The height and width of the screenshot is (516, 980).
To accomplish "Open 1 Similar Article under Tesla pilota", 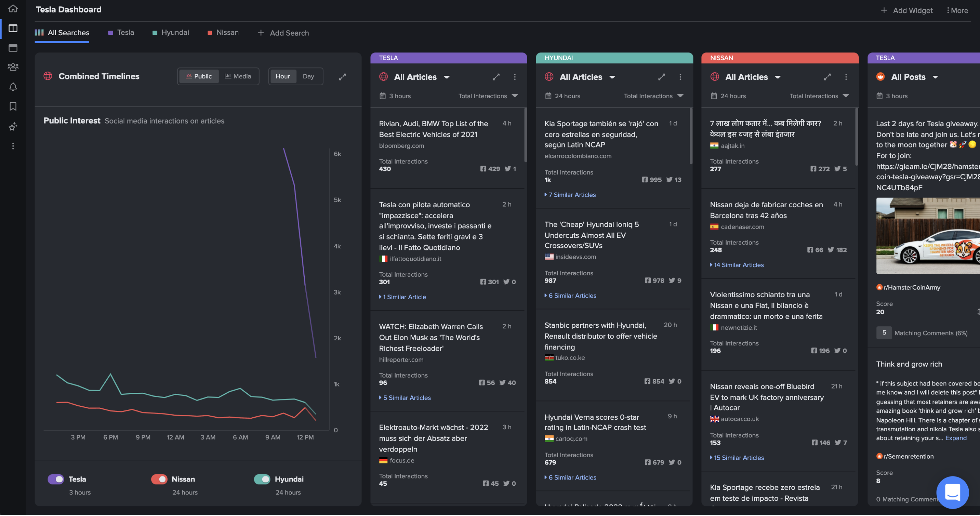I will coord(402,297).
